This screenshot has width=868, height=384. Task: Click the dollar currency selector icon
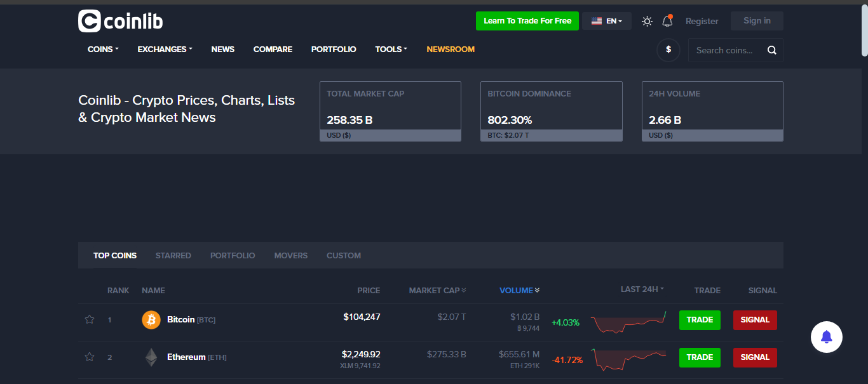point(668,50)
